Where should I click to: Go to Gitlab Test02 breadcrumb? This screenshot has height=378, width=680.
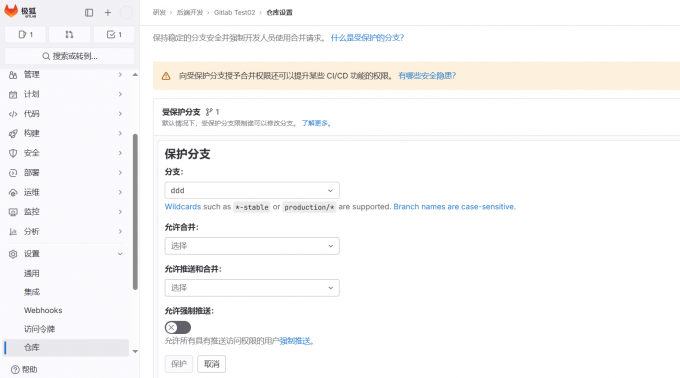(235, 13)
